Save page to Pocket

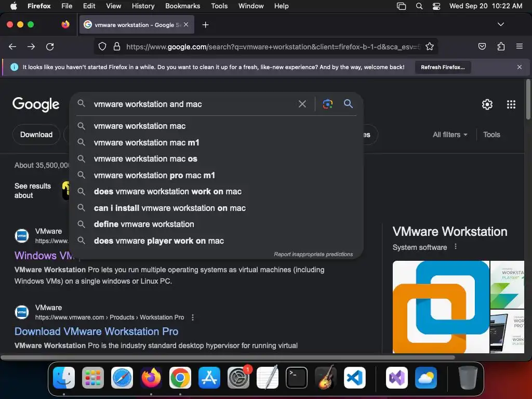[482, 46]
